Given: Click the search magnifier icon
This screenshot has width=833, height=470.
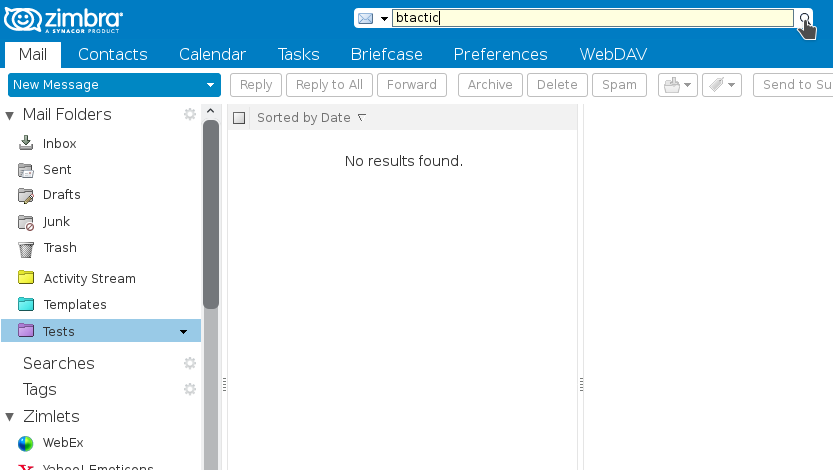Looking at the screenshot, I should [804, 18].
